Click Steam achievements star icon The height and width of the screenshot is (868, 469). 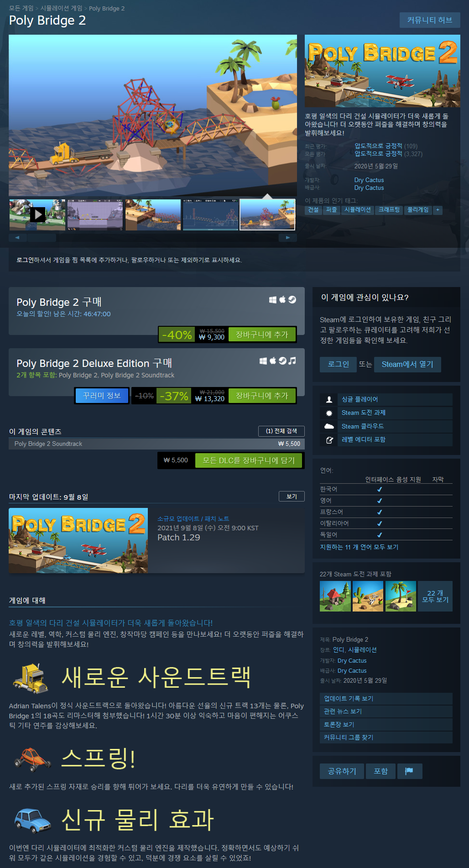point(329,413)
